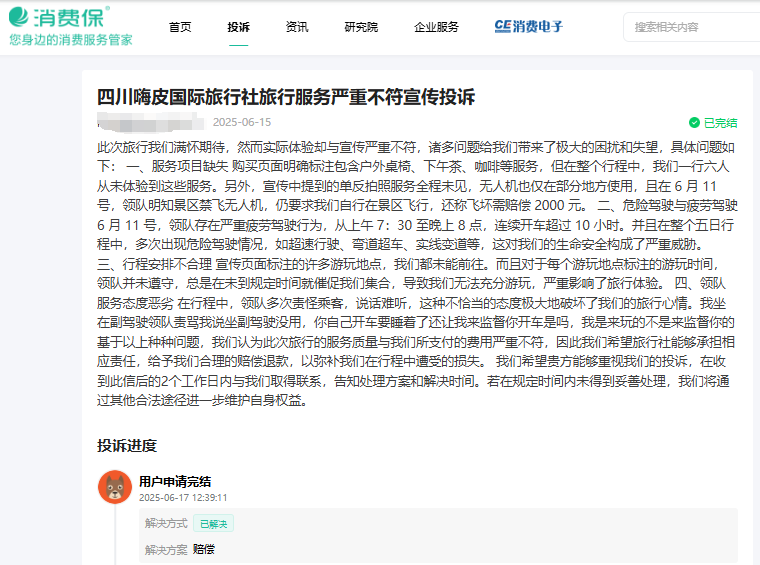Click the 解决方式 label
760x565 pixels.
166,524
